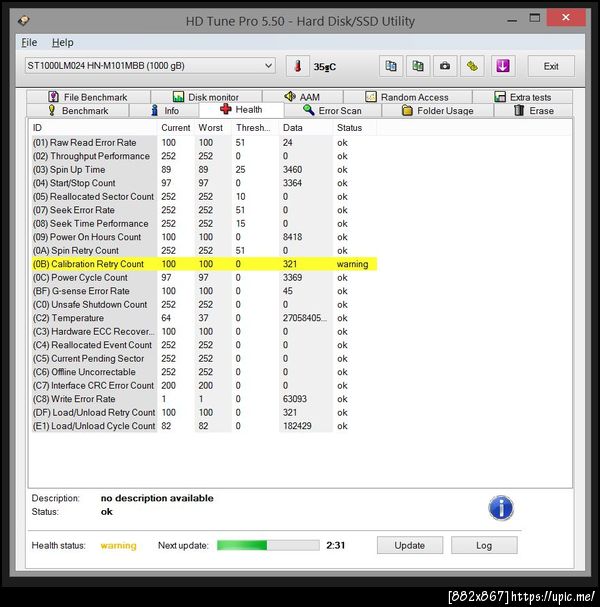Image resolution: width=600 pixels, height=607 pixels.
Task: Select the Seek Error Rate row
Action: tap(204, 210)
